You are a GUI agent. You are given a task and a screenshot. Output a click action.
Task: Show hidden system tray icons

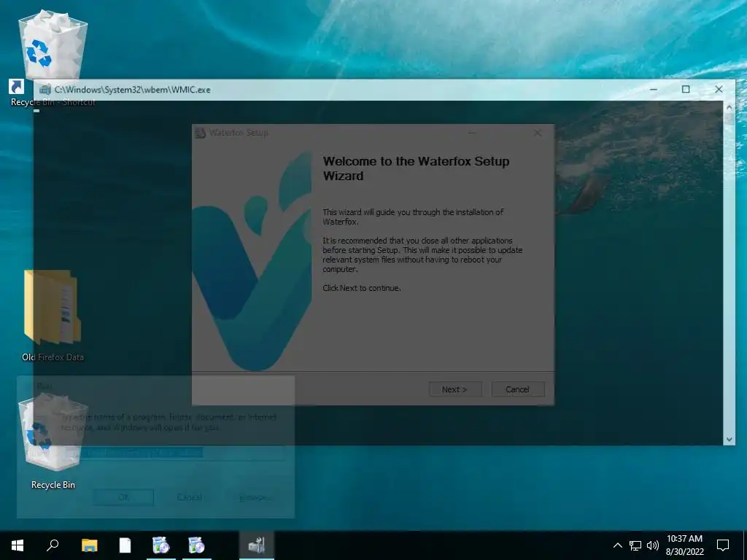coord(617,545)
